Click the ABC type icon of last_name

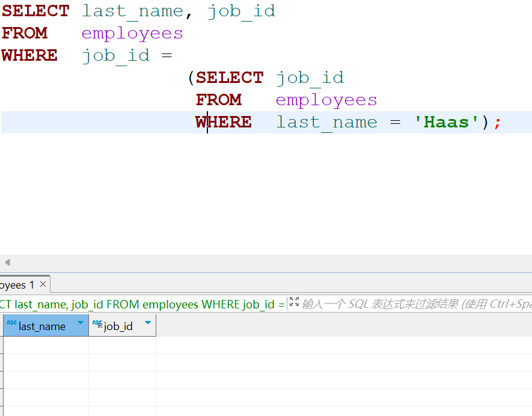[11, 324]
